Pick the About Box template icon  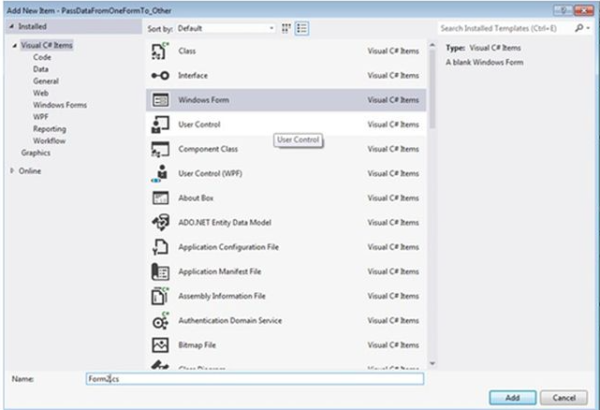160,198
